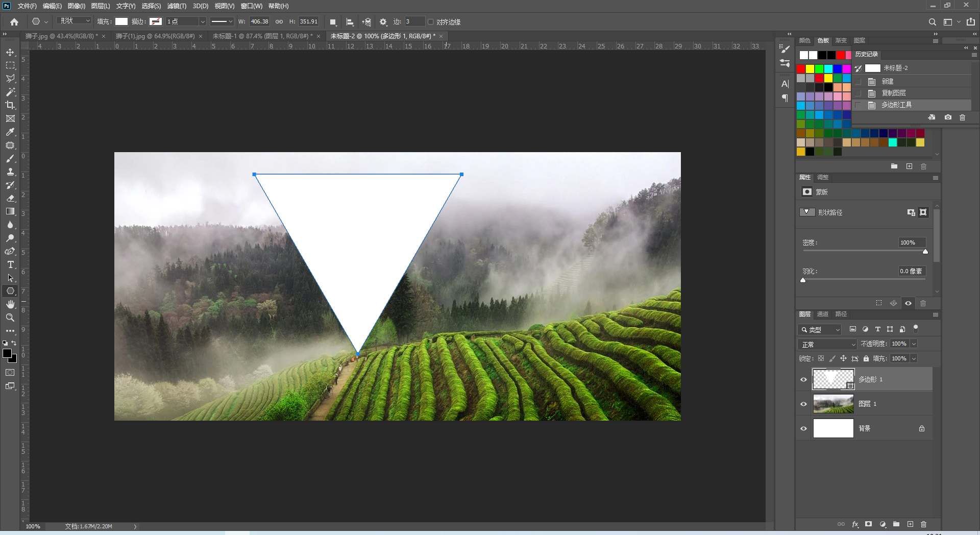Open the 路径 tab
This screenshot has width=980, height=535.
pyautogui.click(x=841, y=314)
